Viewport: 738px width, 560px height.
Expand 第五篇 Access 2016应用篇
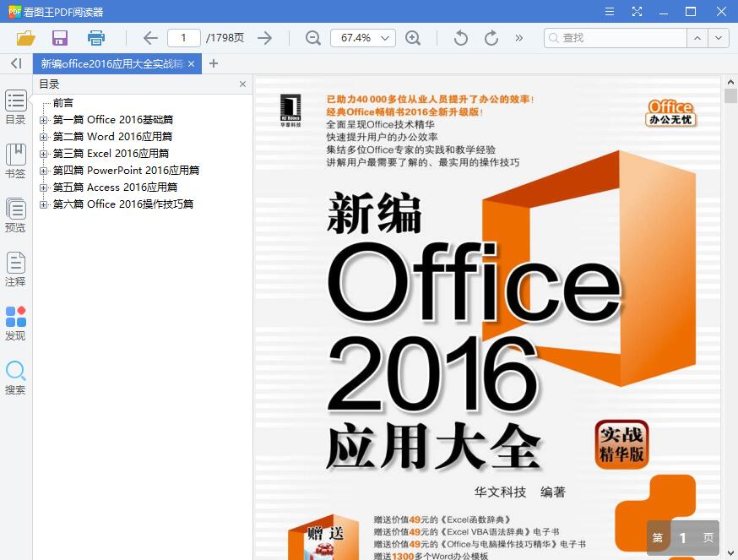tap(43, 188)
